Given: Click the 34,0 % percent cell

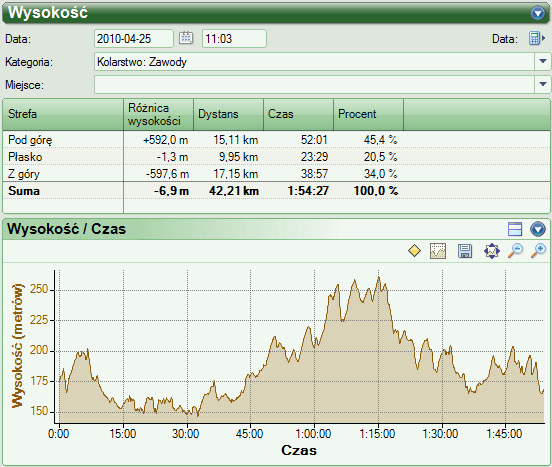Looking at the screenshot, I should click(381, 173).
